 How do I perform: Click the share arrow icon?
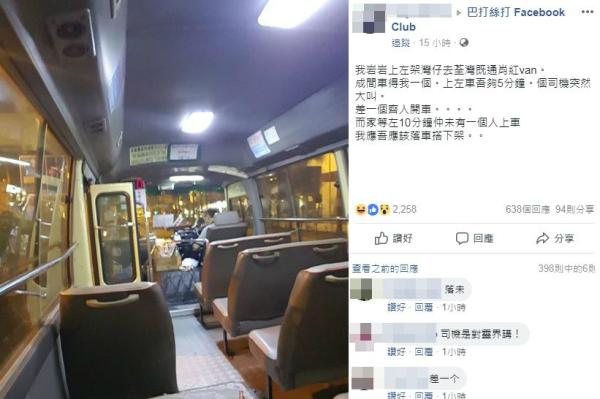[x=542, y=239]
